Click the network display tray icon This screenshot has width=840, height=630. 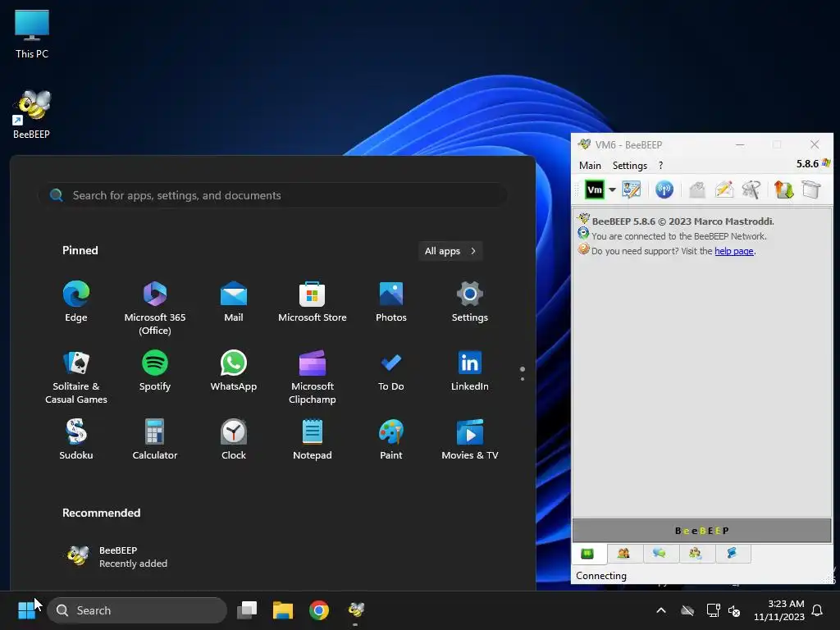point(713,610)
